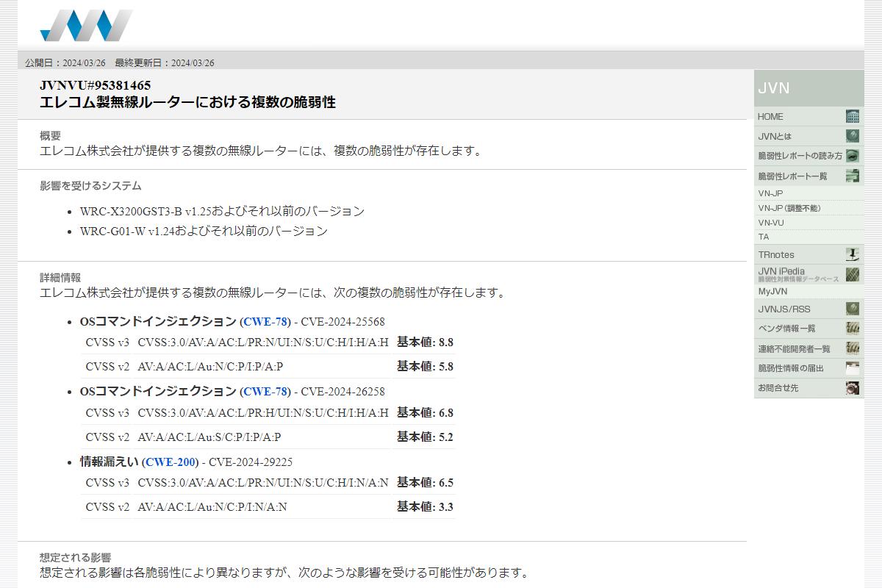882x588 pixels.
Task: Click the vector AV:A/AC:L/Au:N/C:P/I:P/A:P
Action: tap(210, 367)
